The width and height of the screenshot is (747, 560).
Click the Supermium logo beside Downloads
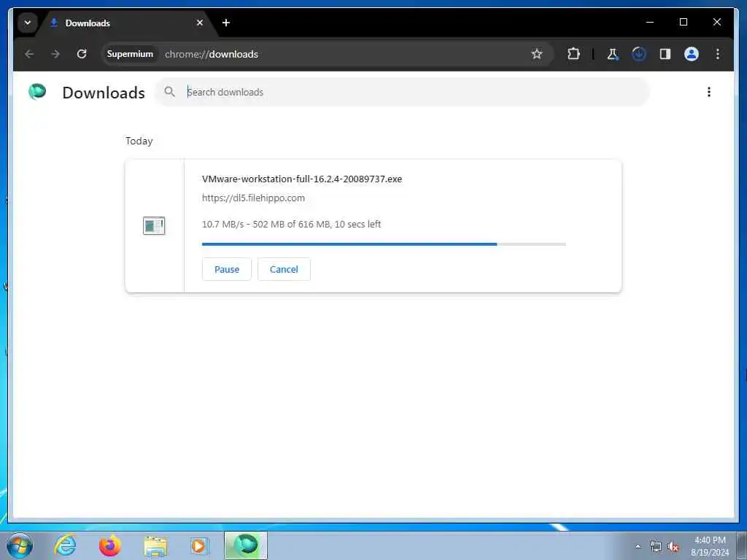pos(37,91)
